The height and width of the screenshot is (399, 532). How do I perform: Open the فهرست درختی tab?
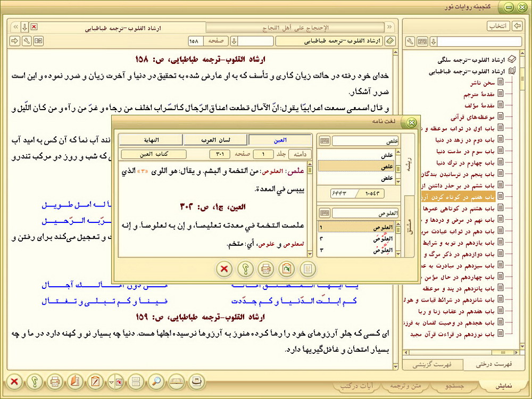(493, 364)
